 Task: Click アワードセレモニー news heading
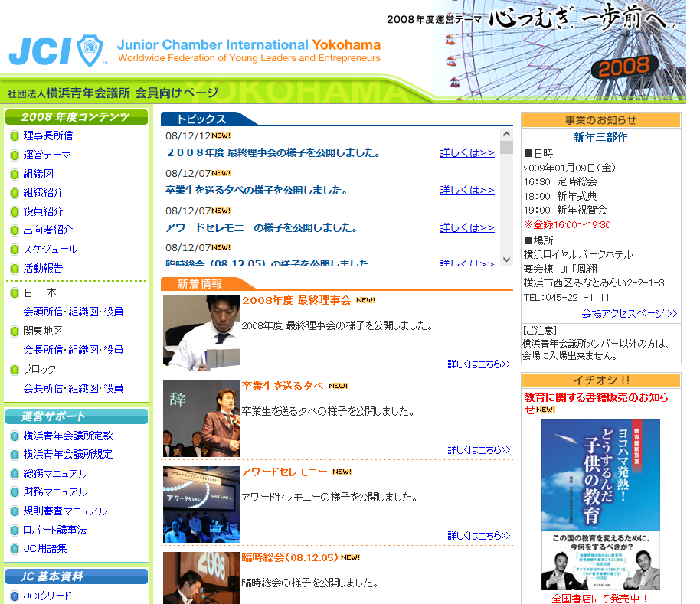[x=284, y=472]
